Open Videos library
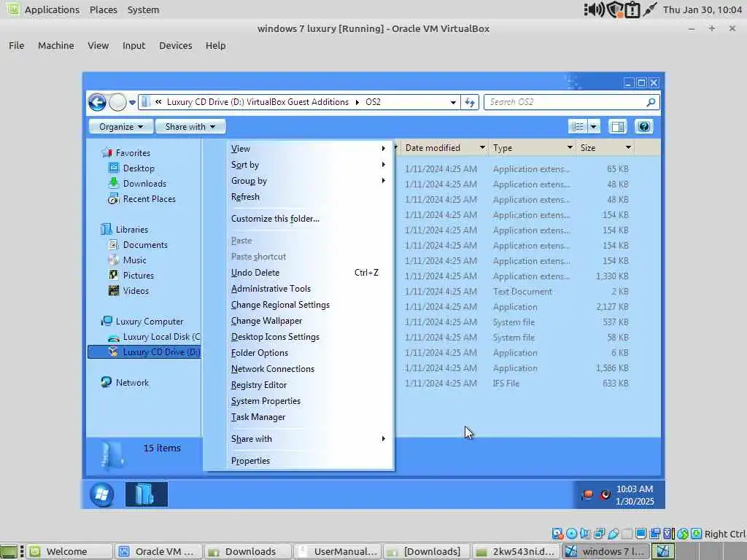 136,290
